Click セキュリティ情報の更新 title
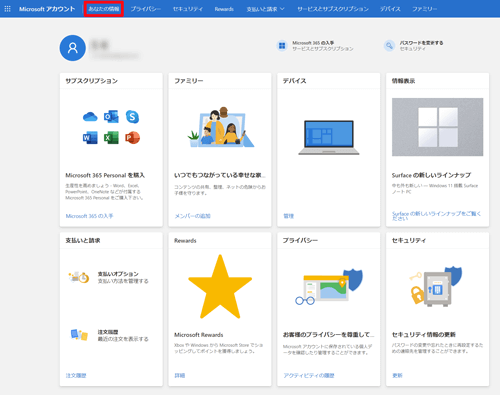This screenshot has height=395, width=500. (424, 335)
